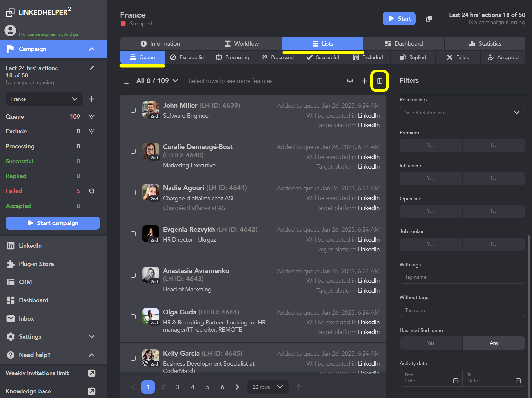Click the With tags input field
This screenshot has height=398, width=532.
pyautogui.click(x=462, y=277)
